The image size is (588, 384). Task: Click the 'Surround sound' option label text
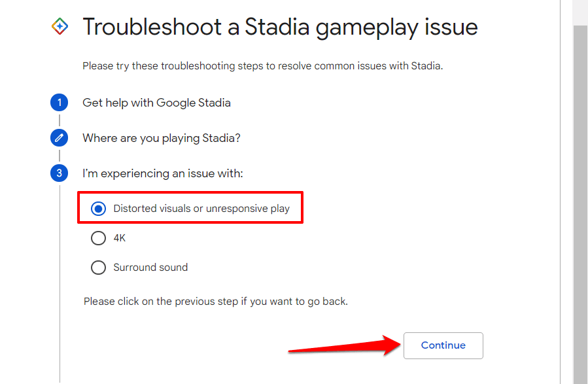[x=150, y=267]
